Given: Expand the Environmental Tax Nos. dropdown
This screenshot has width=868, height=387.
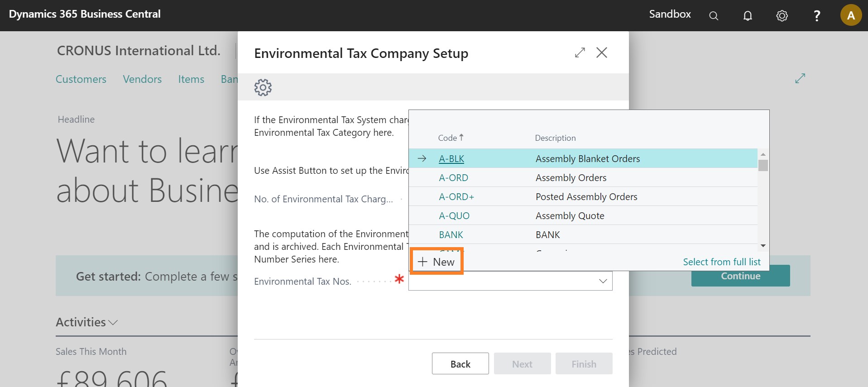Looking at the screenshot, I should tap(603, 281).
